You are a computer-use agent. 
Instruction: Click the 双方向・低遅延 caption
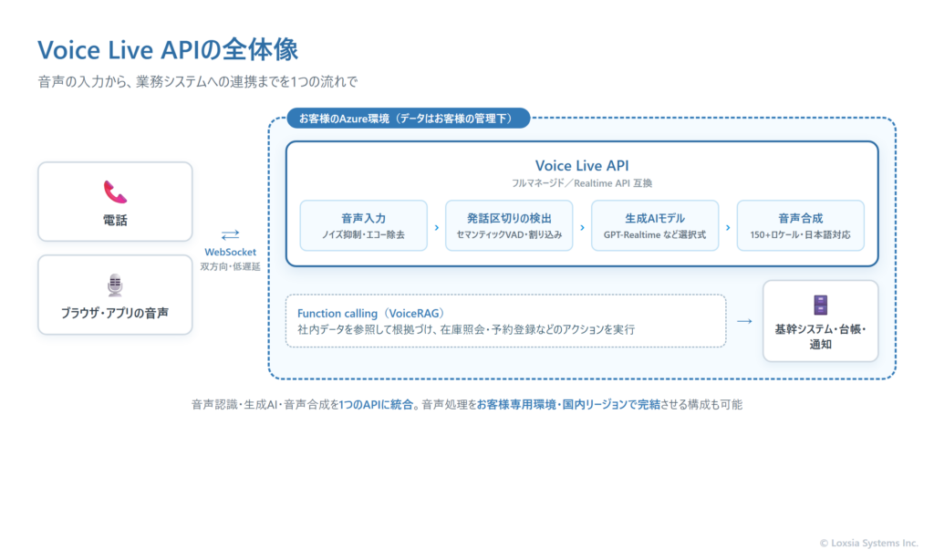click(x=230, y=266)
